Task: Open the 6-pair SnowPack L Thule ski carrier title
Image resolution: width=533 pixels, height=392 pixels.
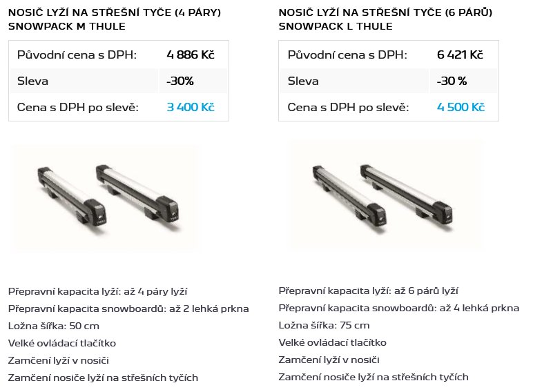Action: (x=385, y=19)
